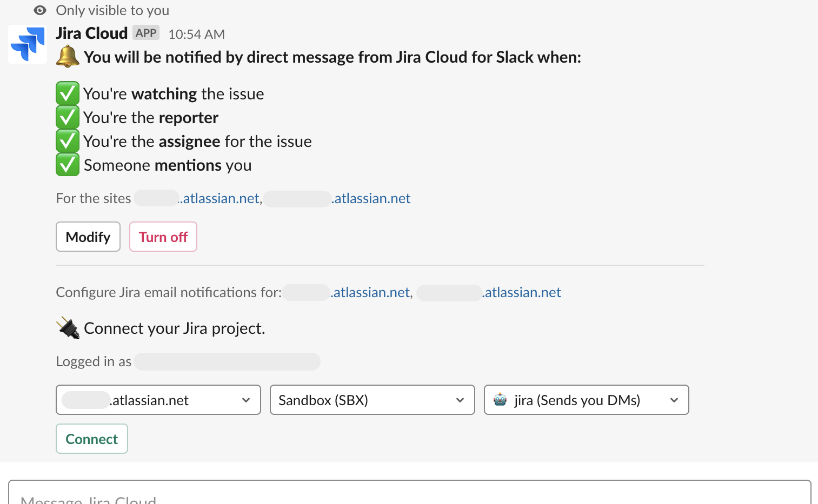Open the atlassian.net site dropdown
818x504 pixels.
coord(158,400)
